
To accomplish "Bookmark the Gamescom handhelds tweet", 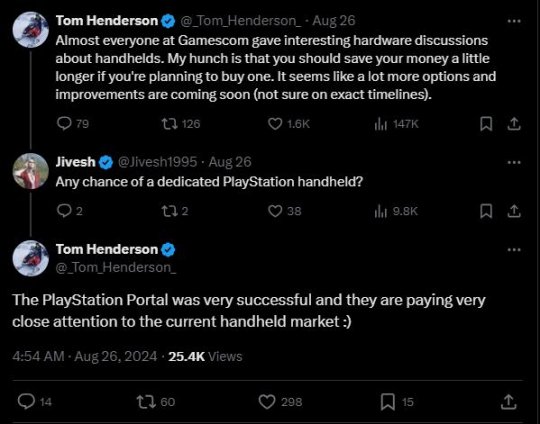I will [486, 124].
